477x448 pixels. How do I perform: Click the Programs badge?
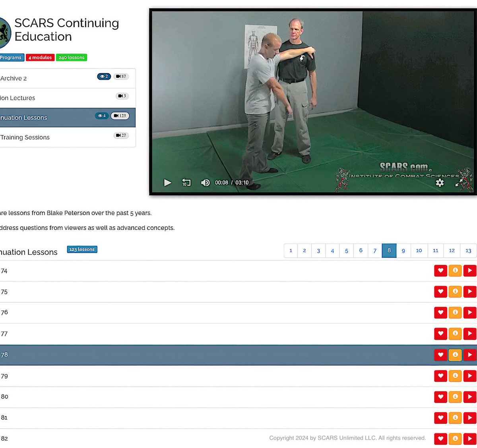click(x=12, y=58)
